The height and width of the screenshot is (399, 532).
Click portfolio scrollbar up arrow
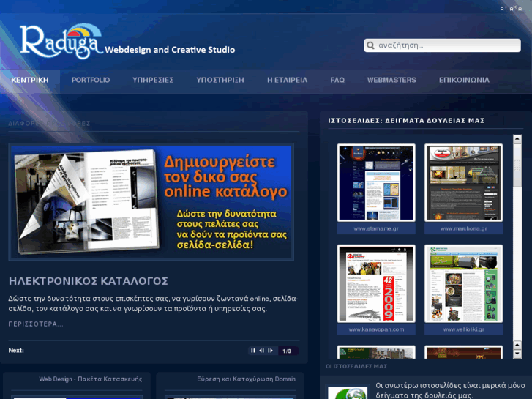[x=517, y=138]
